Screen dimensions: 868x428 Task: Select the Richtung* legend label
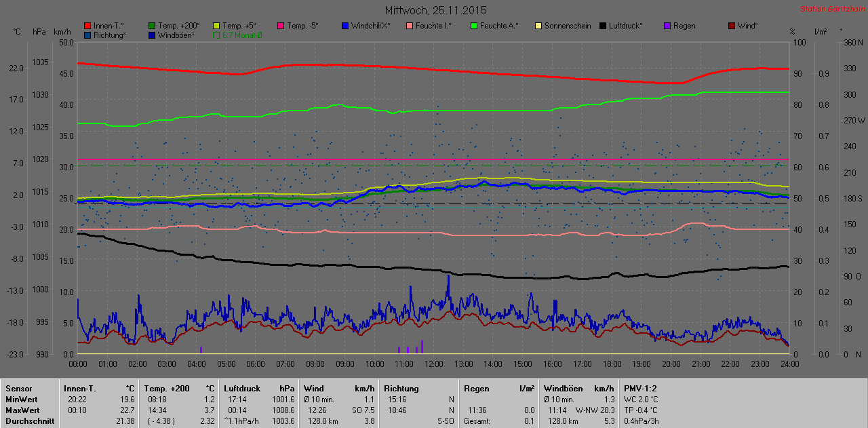(110, 35)
